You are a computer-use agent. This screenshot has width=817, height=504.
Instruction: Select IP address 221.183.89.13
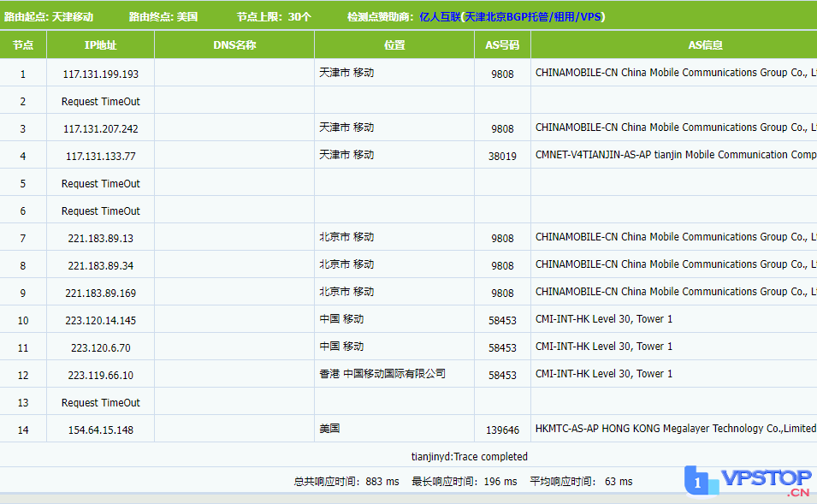pyautogui.click(x=101, y=238)
